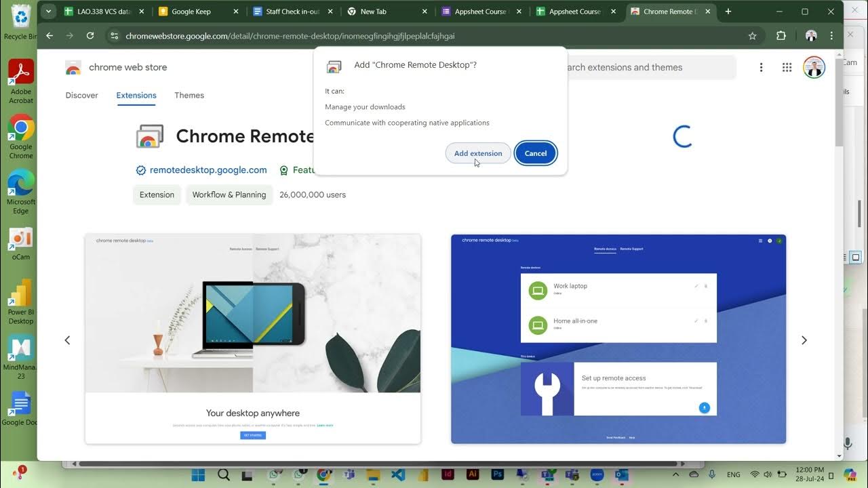
Task: Switch to the New Tab browser tab
Action: coord(387,12)
